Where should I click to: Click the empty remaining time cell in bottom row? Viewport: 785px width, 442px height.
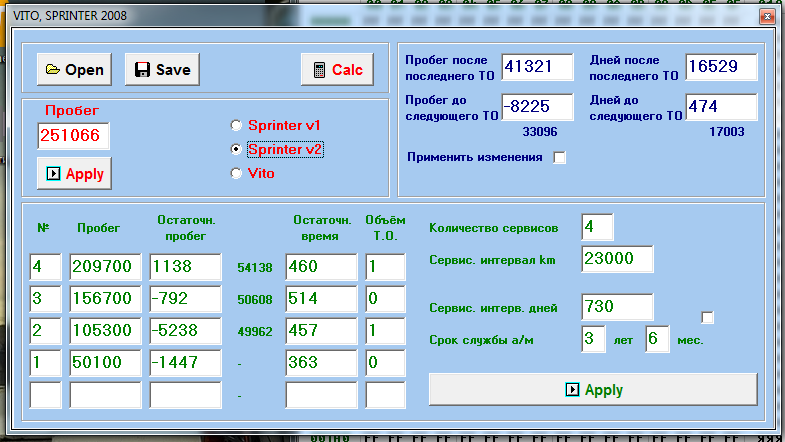321,395
